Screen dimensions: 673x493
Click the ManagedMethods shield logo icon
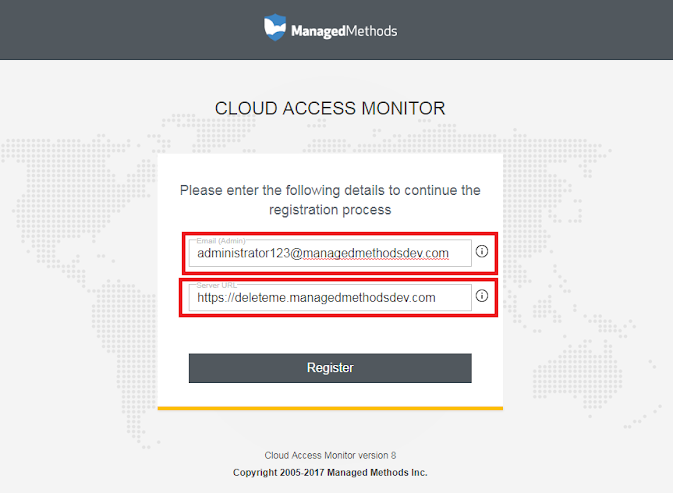click(x=275, y=27)
